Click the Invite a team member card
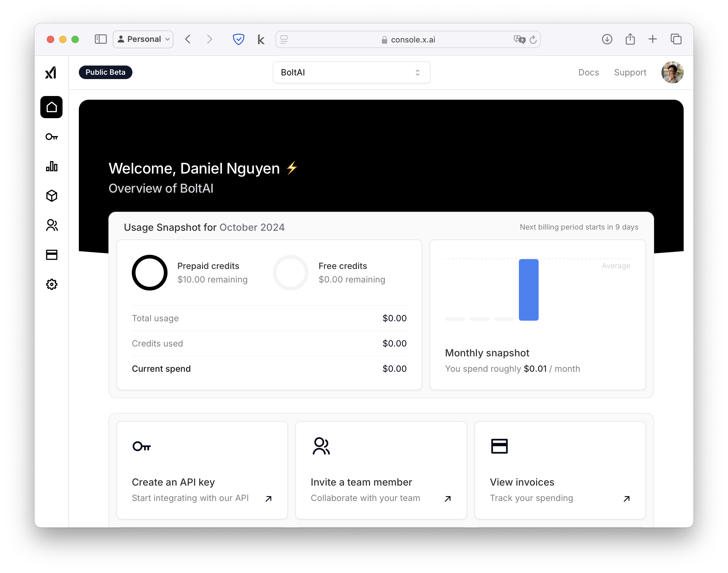728x573 pixels. coord(381,470)
